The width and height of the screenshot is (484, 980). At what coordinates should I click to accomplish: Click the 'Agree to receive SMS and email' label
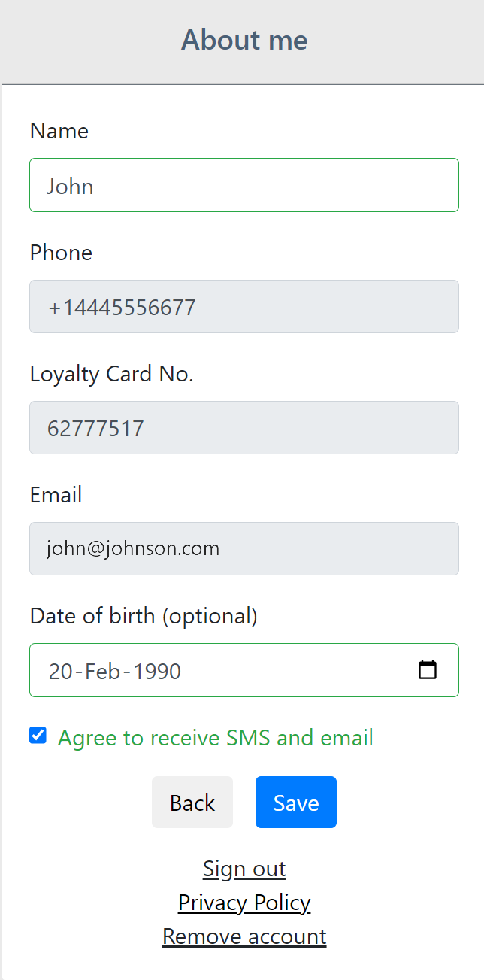tap(215, 738)
